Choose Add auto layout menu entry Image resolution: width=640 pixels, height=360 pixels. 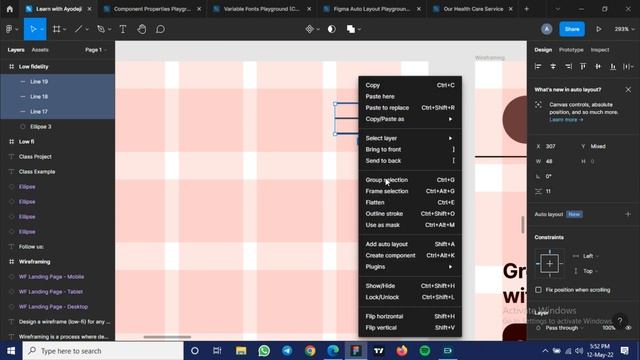pyautogui.click(x=410, y=244)
